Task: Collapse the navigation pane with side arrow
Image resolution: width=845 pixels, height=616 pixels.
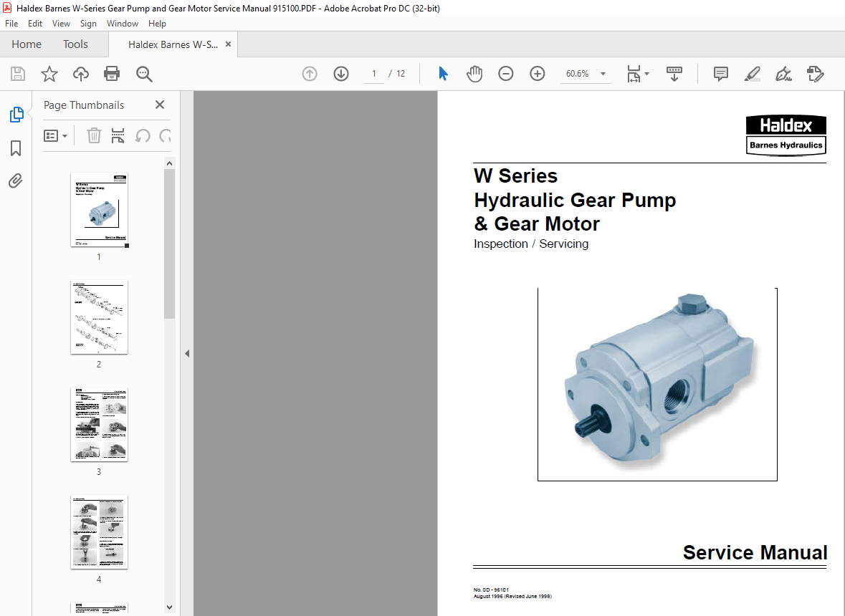Action: 187,354
